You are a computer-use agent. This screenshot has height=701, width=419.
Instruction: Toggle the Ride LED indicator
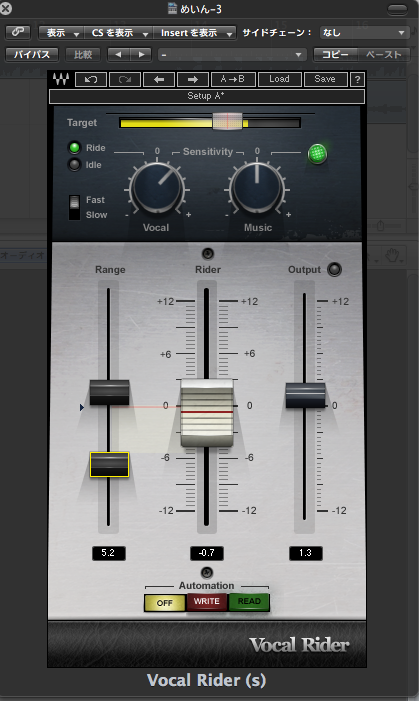(x=75, y=148)
